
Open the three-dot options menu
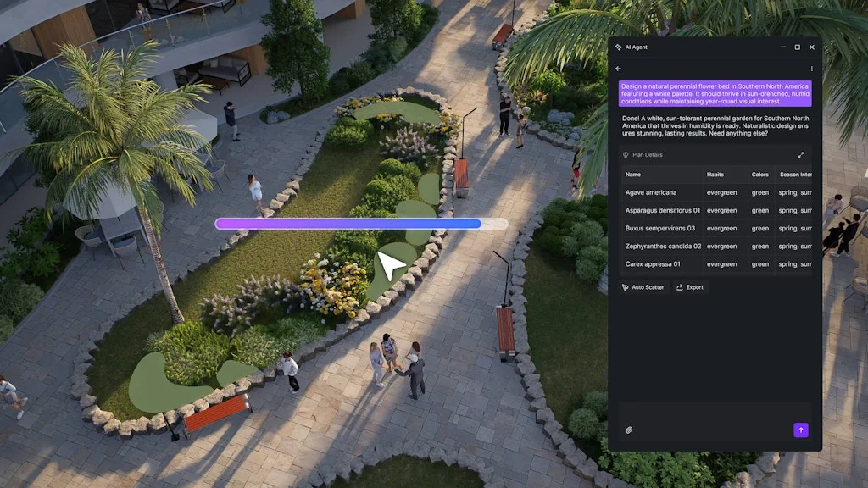[812, 69]
